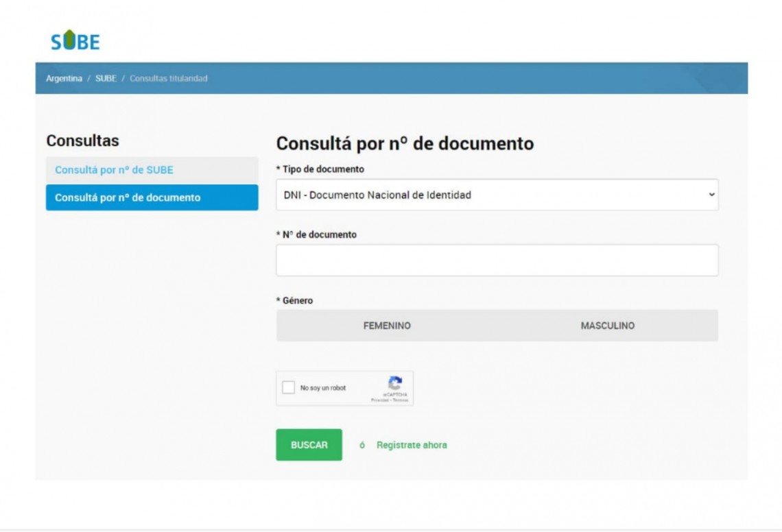Viewport: 782px width, 532px height.
Task: Navigate to SUBE in the breadcrumb
Action: pyautogui.click(x=106, y=78)
